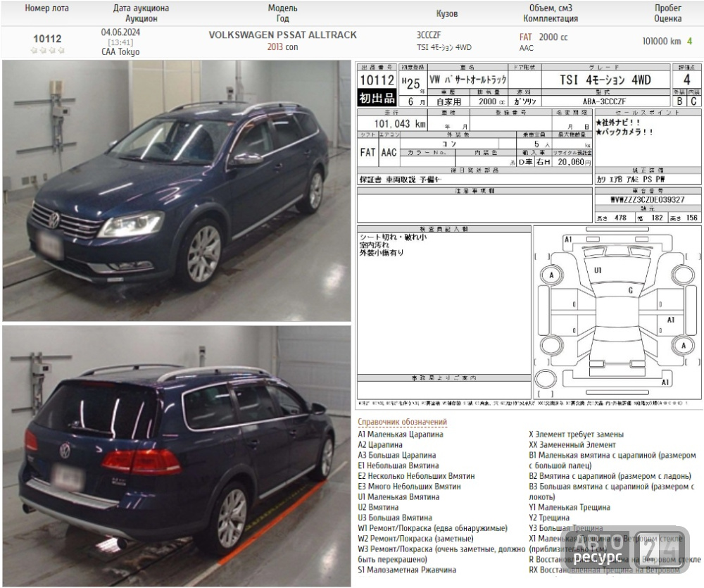
Task: Click the Модель Год column header
Action: [282, 13]
